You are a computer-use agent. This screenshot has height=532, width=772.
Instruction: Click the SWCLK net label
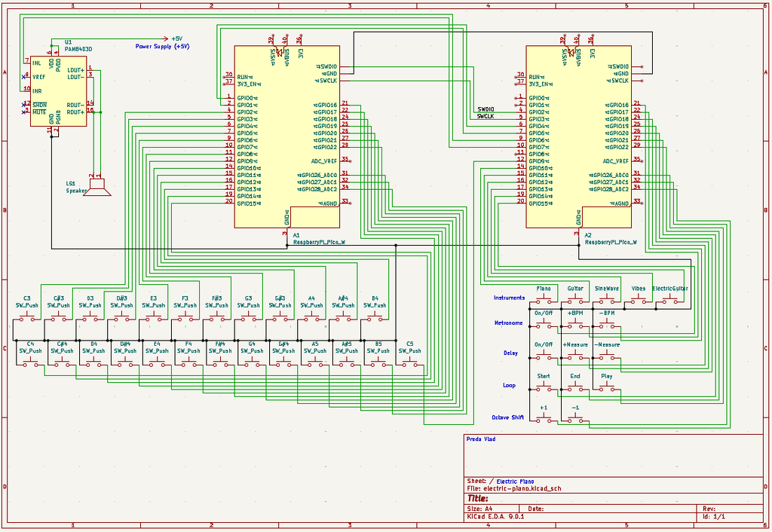click(x=486, y=116)
